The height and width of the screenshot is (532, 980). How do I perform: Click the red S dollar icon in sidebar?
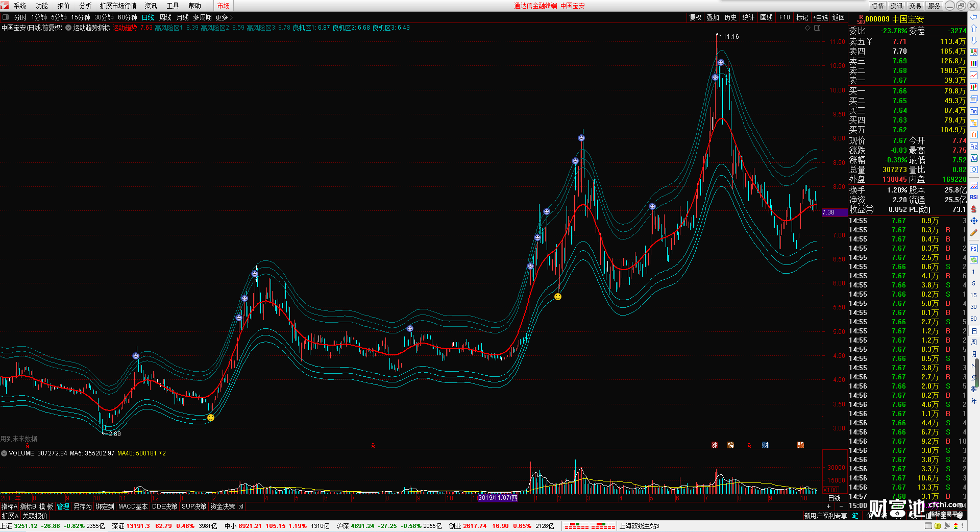coord(974,209)
